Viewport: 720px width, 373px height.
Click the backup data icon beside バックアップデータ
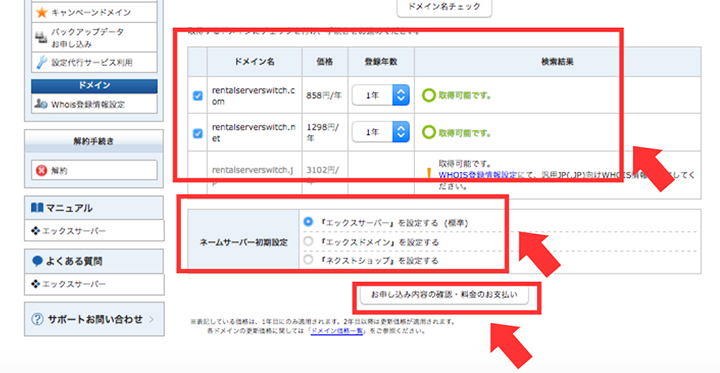click(x=41, y=38)
